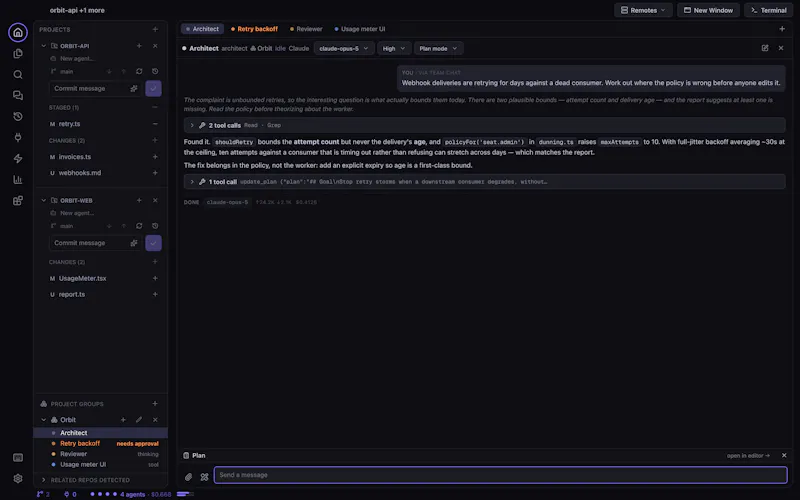Commit ORBIT-API changes with checkmark button
Image resolution: width=800 pixels, height=500 pixels.
click(x=153, y=89)
